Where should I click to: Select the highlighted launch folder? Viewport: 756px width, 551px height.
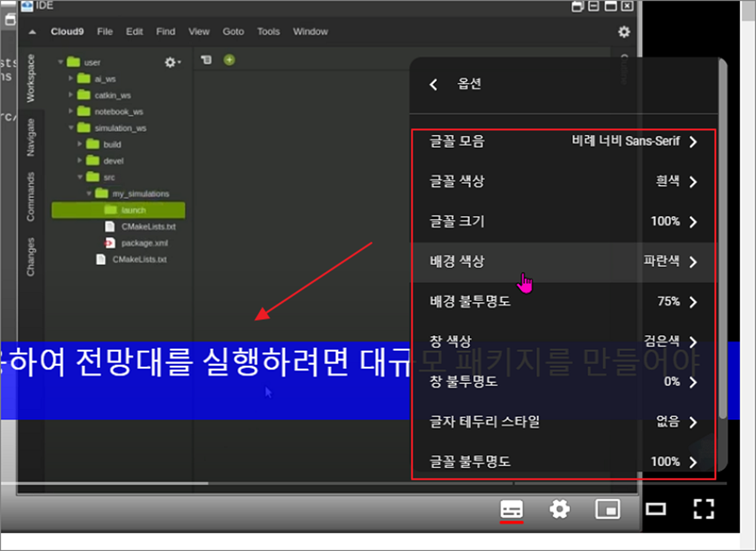(x=119, y=210)
